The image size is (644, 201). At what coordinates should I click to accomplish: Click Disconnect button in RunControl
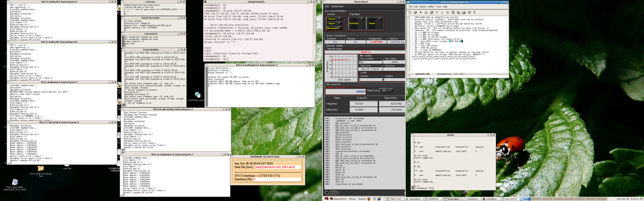334,28
